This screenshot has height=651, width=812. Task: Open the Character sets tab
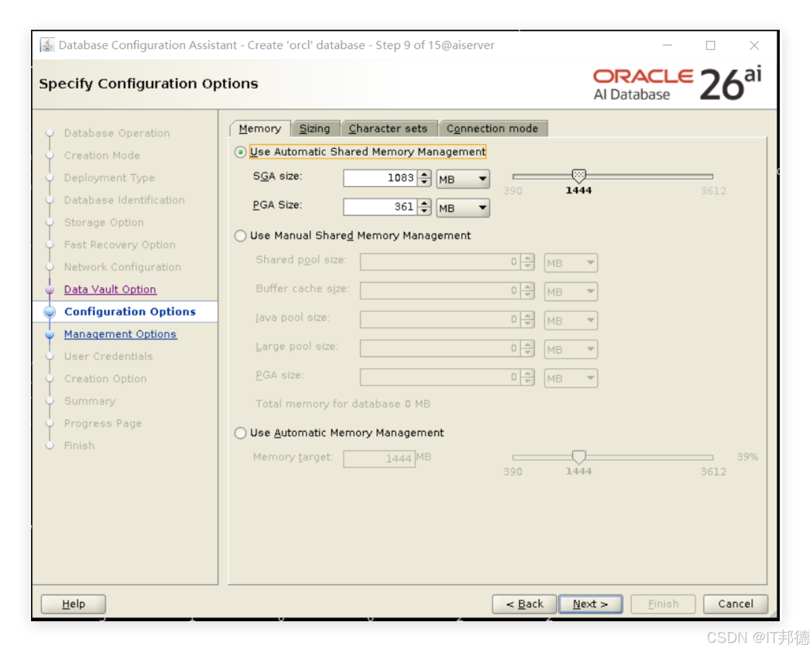tap(389, 128)
